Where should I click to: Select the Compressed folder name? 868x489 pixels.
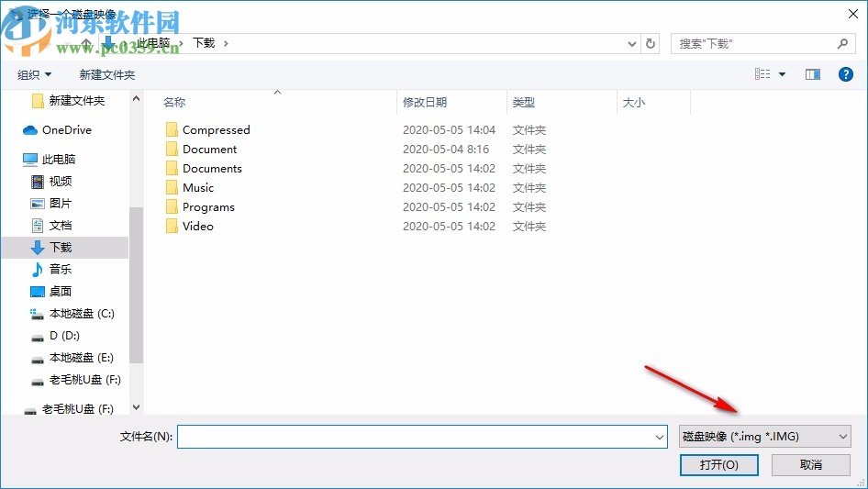coord(217,130)
